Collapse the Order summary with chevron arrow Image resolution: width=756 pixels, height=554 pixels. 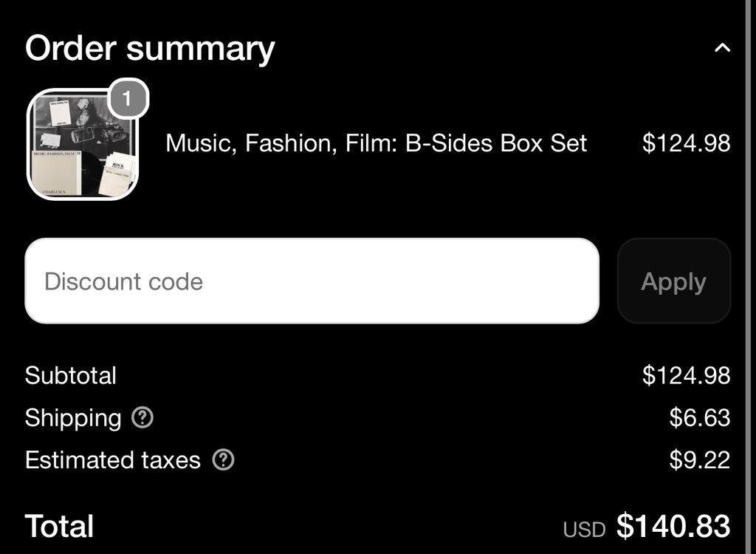tap(722, 48)
